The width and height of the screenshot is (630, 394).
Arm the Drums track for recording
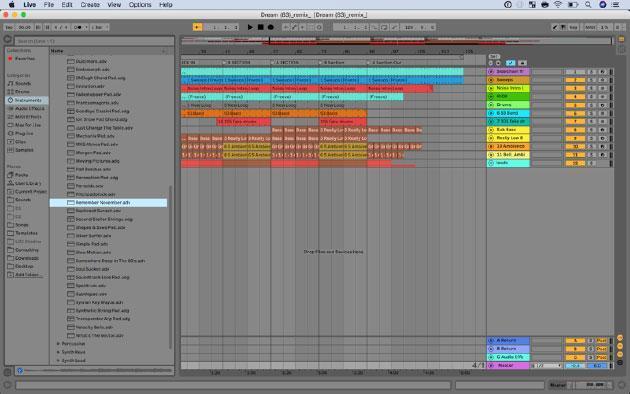coord(602,105)
